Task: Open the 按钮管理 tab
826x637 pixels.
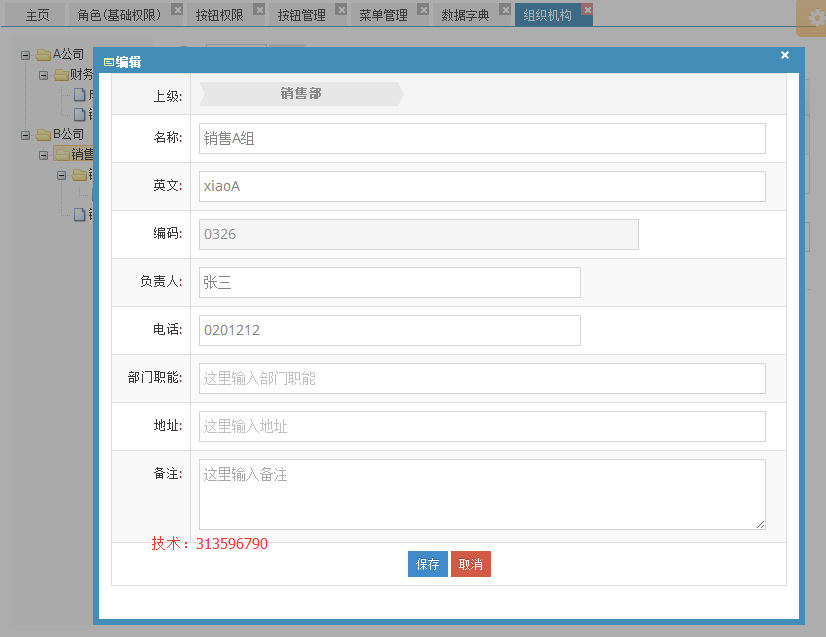Action: (301, 15)
